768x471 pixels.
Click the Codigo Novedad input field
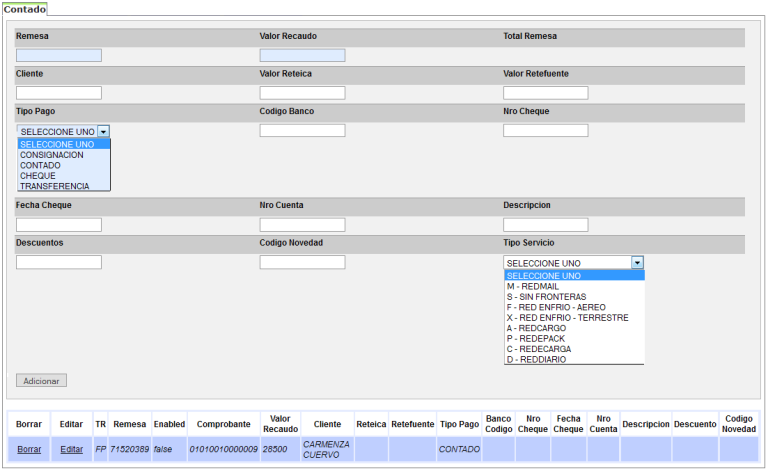coord(302,262)
